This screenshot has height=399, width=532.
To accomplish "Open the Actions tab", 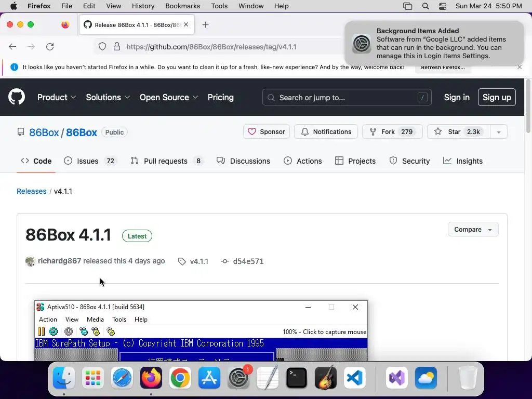I will (x=303, y=161).
